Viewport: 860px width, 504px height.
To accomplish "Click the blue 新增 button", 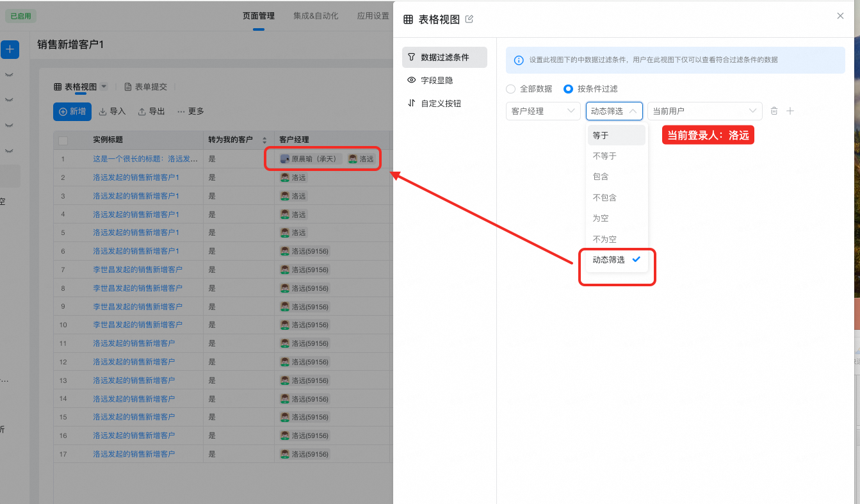I will (72, 111).
